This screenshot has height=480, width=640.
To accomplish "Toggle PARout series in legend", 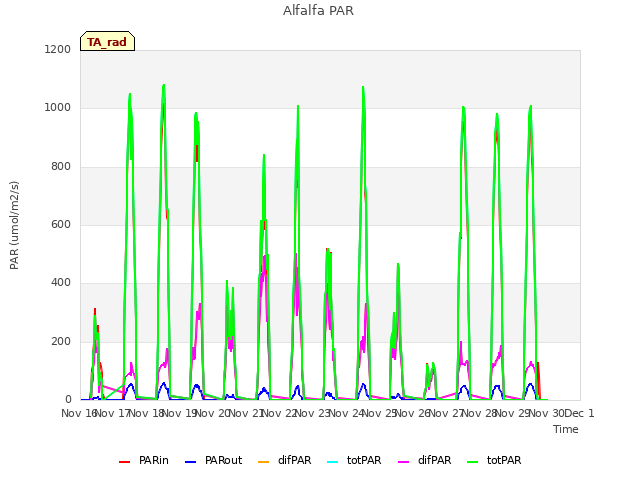I will [x=224, y=460].
